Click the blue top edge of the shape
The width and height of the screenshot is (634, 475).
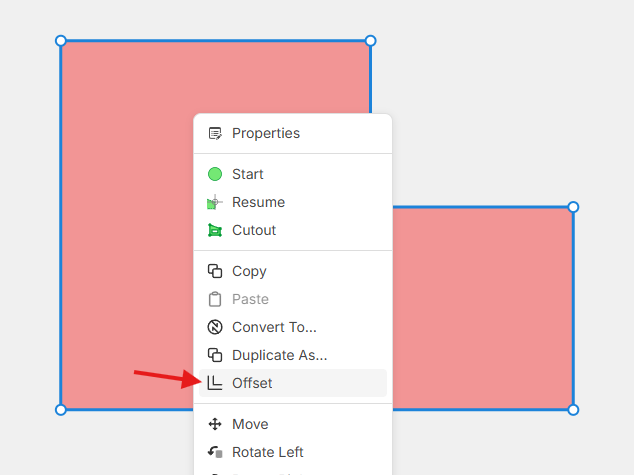pos(215,41)
